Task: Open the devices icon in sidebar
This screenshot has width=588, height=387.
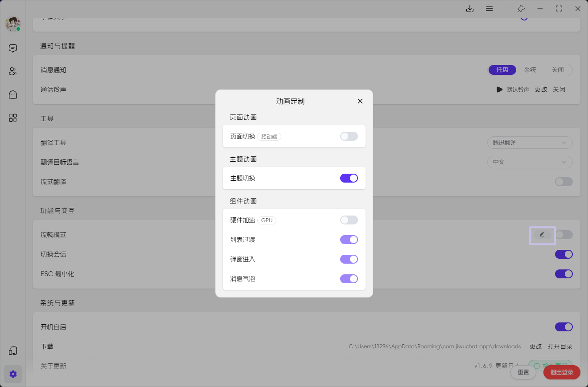Action: pyautogui.click(x=13, y=351)
